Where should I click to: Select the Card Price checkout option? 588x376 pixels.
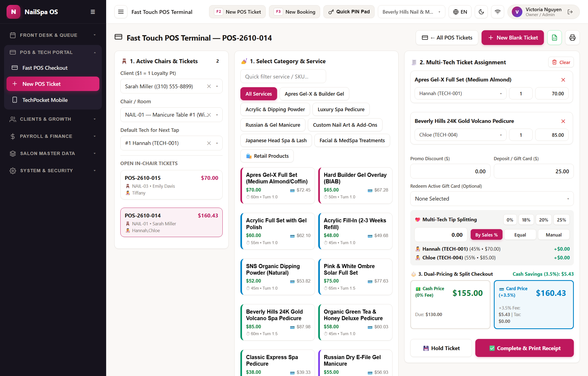(x=534, y=305)
